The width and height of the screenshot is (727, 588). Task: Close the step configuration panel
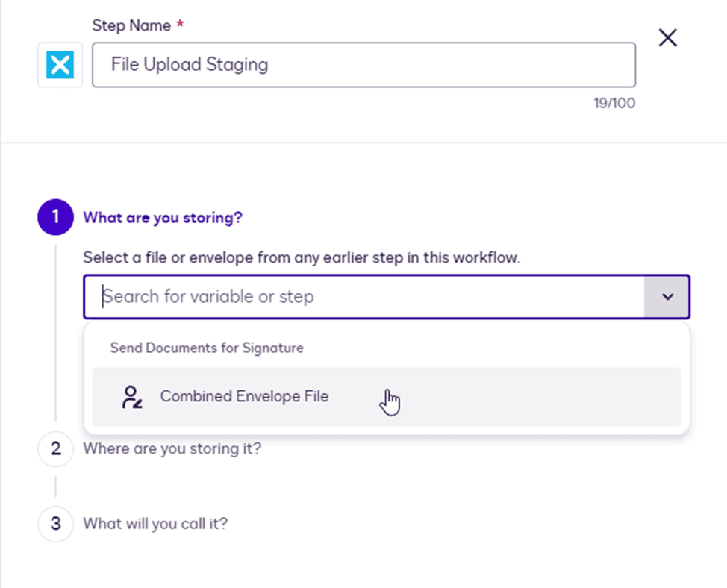pyautogui.click(x=667, y=38)
